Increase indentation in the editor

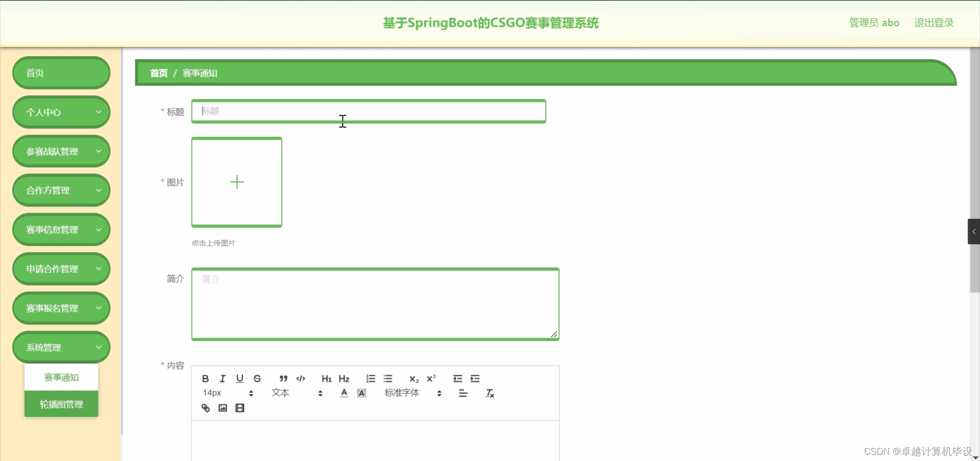(x=475, y=378)
